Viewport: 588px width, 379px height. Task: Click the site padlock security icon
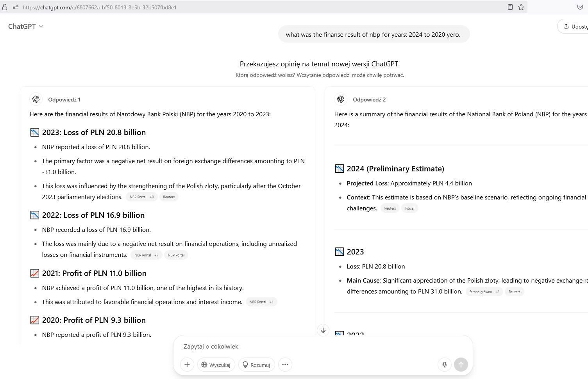click(5, 7)
